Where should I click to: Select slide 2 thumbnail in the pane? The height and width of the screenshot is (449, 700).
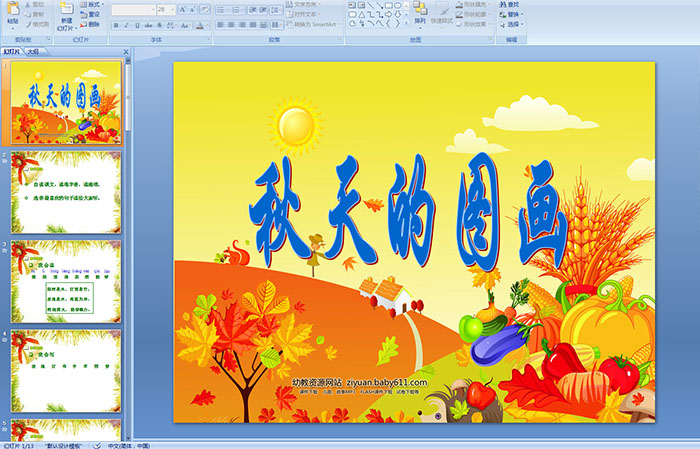click(x=66, y=192)
